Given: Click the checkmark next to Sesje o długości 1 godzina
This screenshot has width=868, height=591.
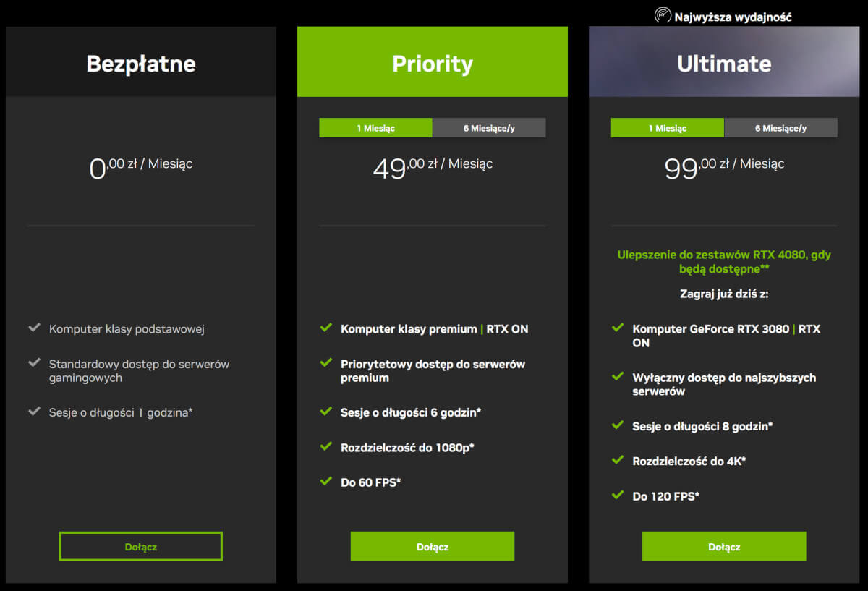Looking at the screenshot, I should [33, 412].
